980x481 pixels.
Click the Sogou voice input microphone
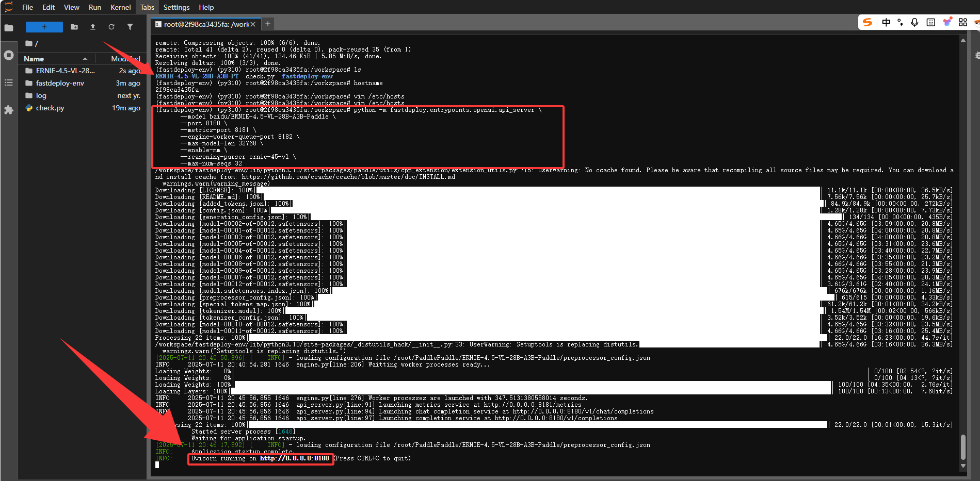(x=914, y=22)
